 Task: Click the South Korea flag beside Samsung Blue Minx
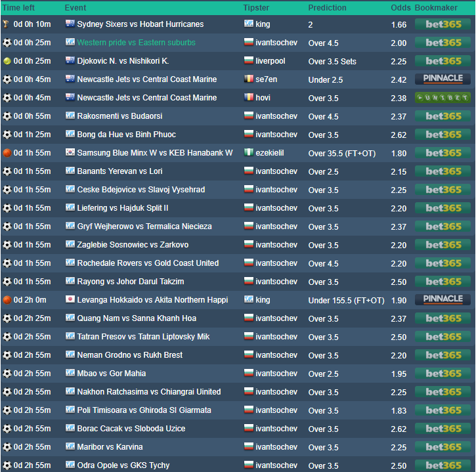tap(70, 152)
